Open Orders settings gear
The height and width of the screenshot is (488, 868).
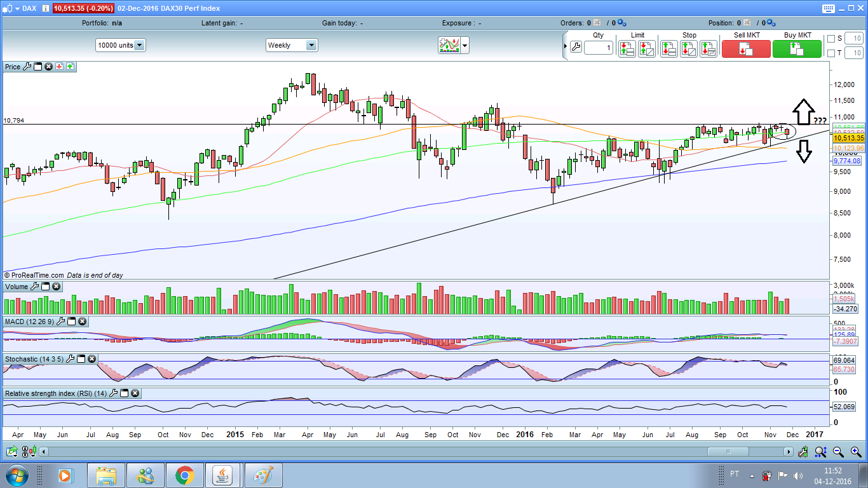621,23
